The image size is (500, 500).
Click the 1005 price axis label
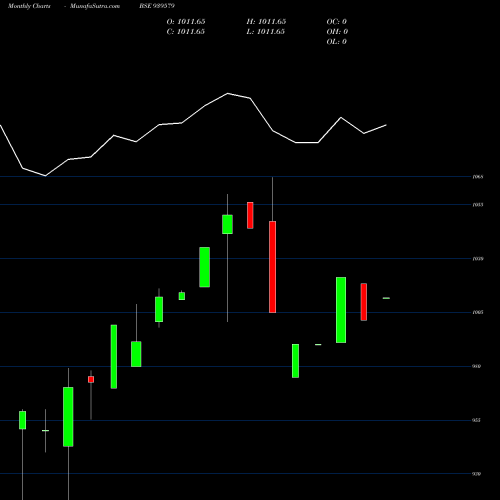[x=478, y=312]
